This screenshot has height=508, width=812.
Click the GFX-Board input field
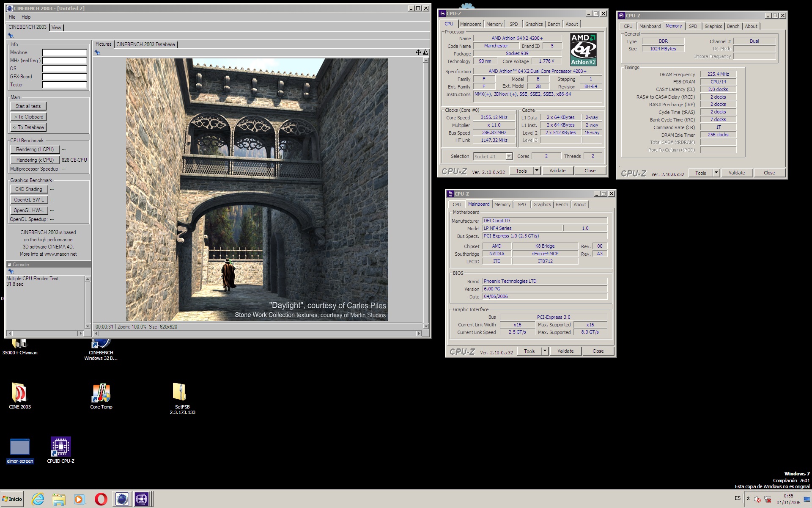(64, 77)
